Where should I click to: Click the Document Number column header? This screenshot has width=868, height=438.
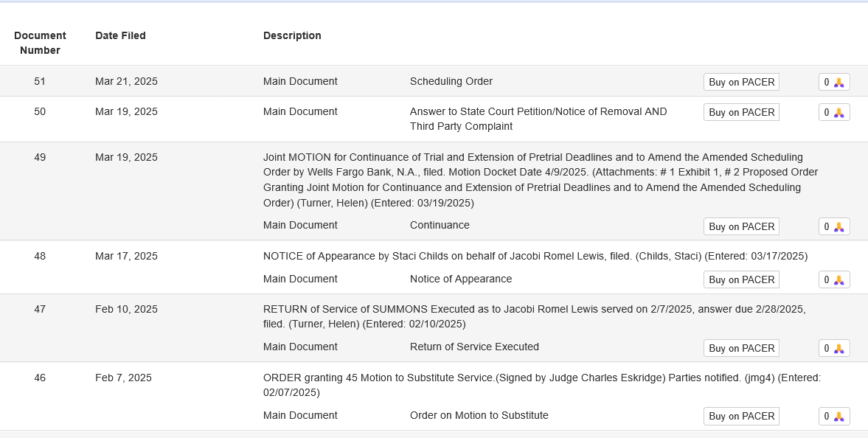[x=40, y=43]
